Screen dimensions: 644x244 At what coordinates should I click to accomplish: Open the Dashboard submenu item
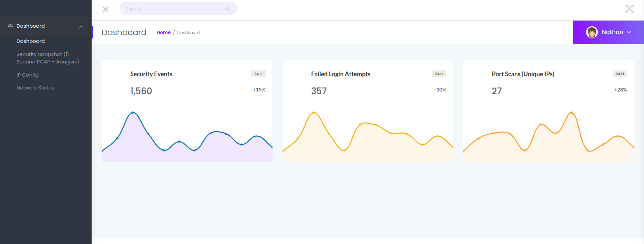(x=31, y=41)
